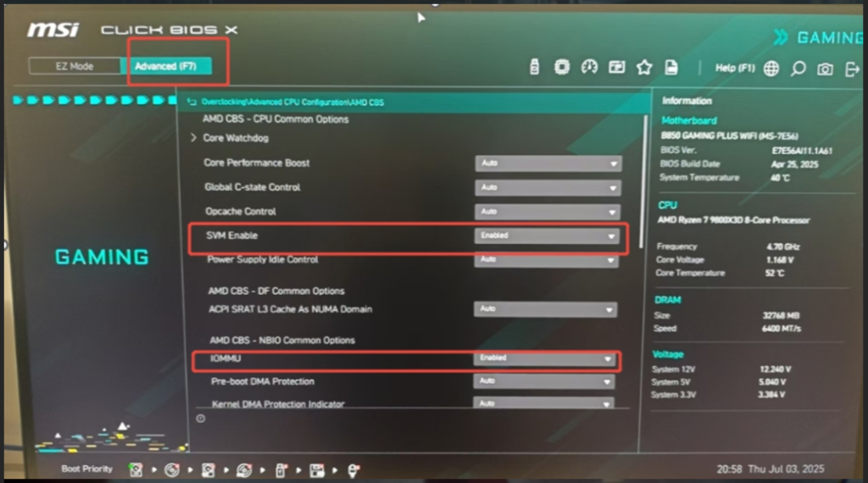
Task: Open the profile document icon
Action: click(x=671, y=68)
